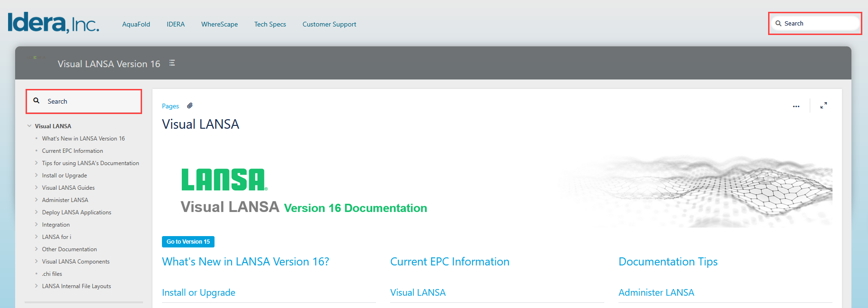Click the full-screen expand arrows icon
Viewport: 868px width, 308px height.
823,106
